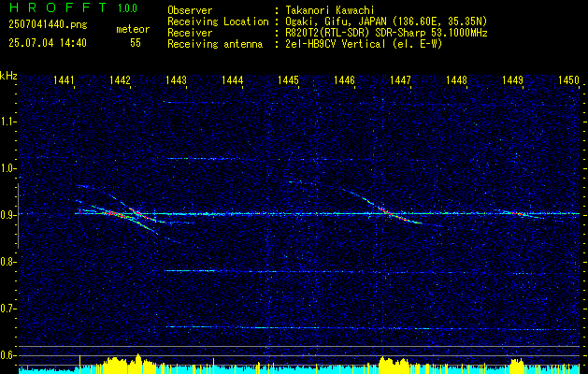
Task: Click the 1450 time axis label
Action: pyautogui.click(x=569, y=80)
